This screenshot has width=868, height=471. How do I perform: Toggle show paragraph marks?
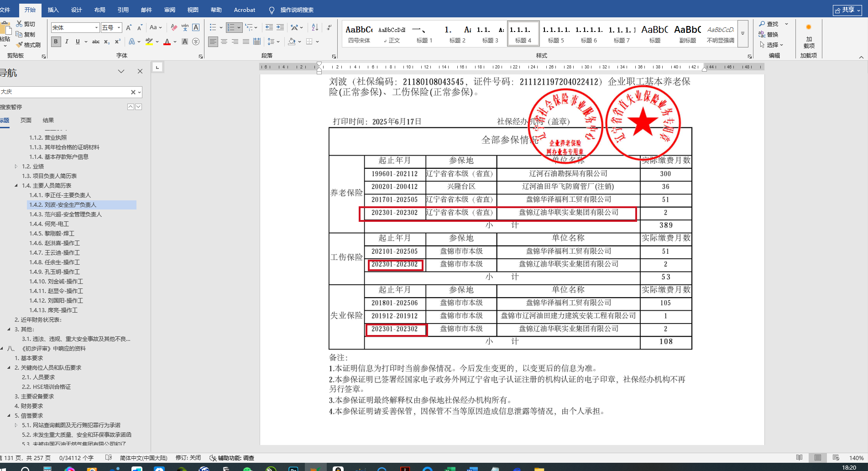coord(329,28)
